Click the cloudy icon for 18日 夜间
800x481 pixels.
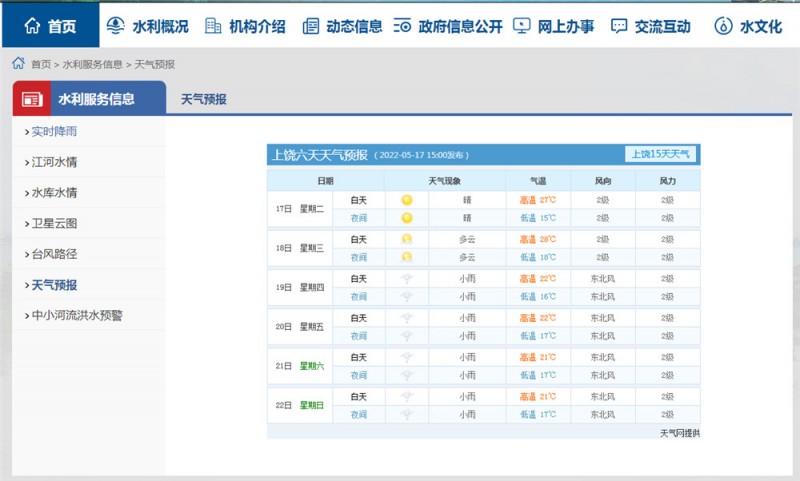tap(407, 257)
